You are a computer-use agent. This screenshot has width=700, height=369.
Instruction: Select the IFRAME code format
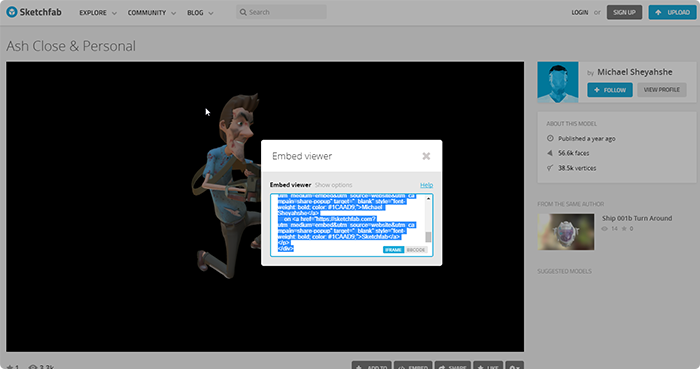[x=393, y=250]
